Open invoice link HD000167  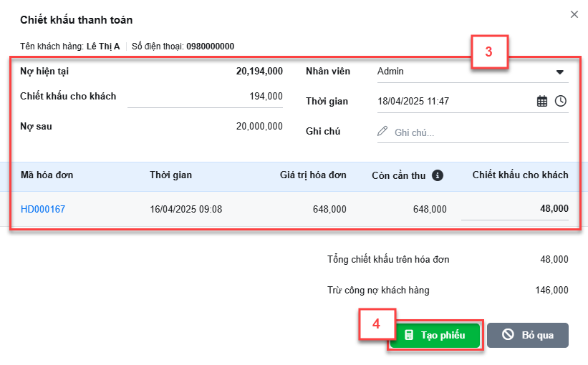43,209
